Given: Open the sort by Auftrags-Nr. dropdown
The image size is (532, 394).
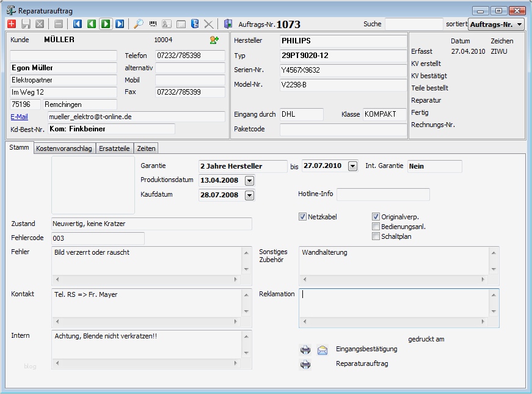Looking at the screenshot, I should pyautogui.click(x=496, y=24).
